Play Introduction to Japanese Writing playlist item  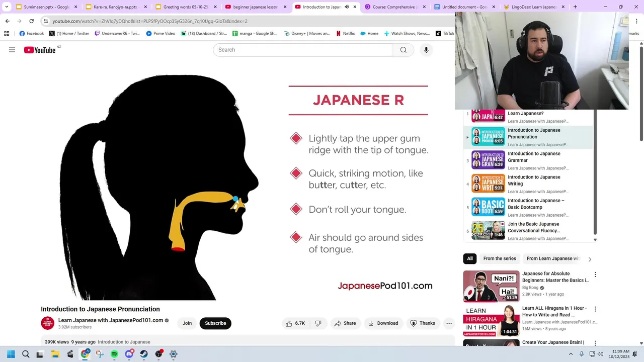[528, 184]
